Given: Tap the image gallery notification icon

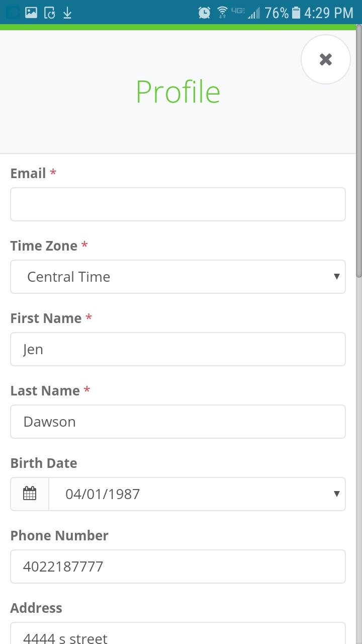Looking at the screenshot, I should (x=31, y=13).
